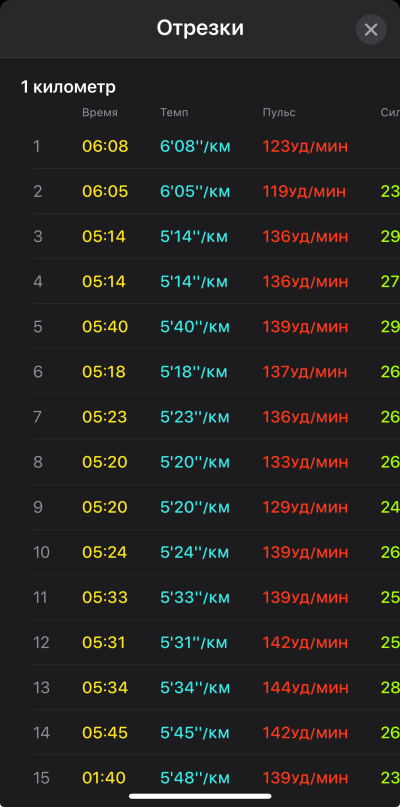Tap the 133уд/мин pulse in split 8

[x=305, y=462]
